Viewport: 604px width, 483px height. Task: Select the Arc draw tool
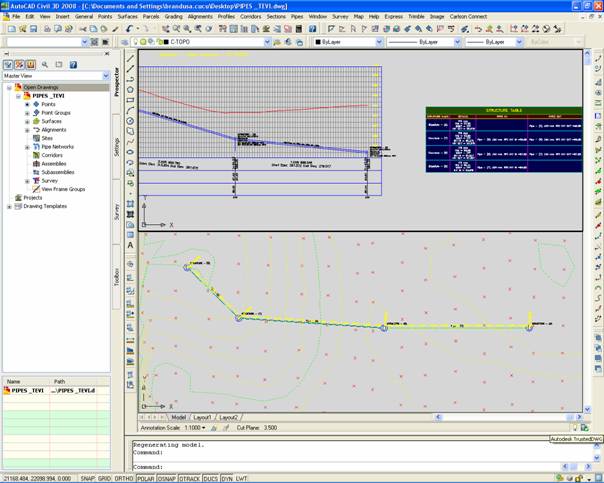[x=131, y=111]
